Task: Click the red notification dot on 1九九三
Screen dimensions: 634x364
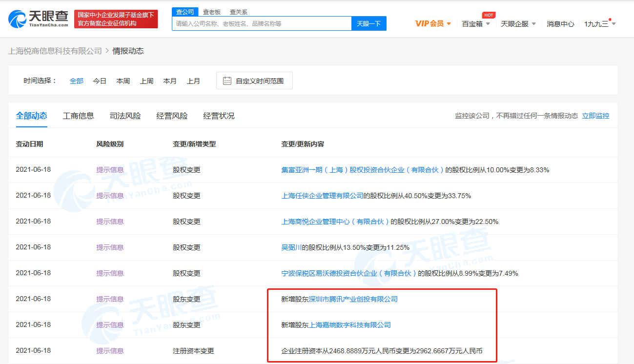Action: pos(610,19)
